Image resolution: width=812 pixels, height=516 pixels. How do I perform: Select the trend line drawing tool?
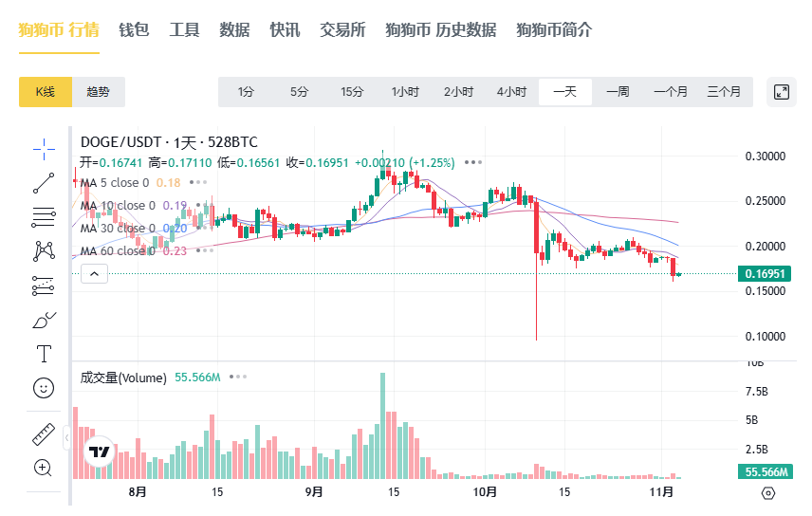tap(44, 183)
